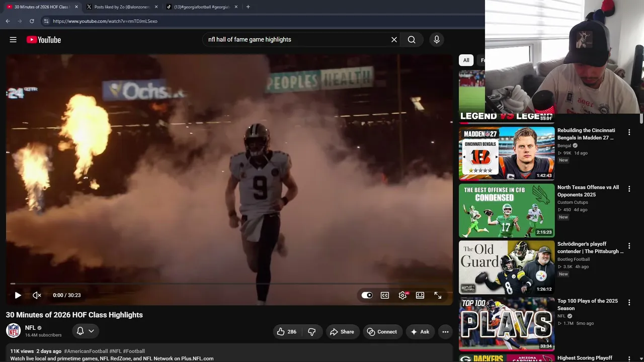Enter full screen mode
Screen dimensions: 644x362
(438, 295)
